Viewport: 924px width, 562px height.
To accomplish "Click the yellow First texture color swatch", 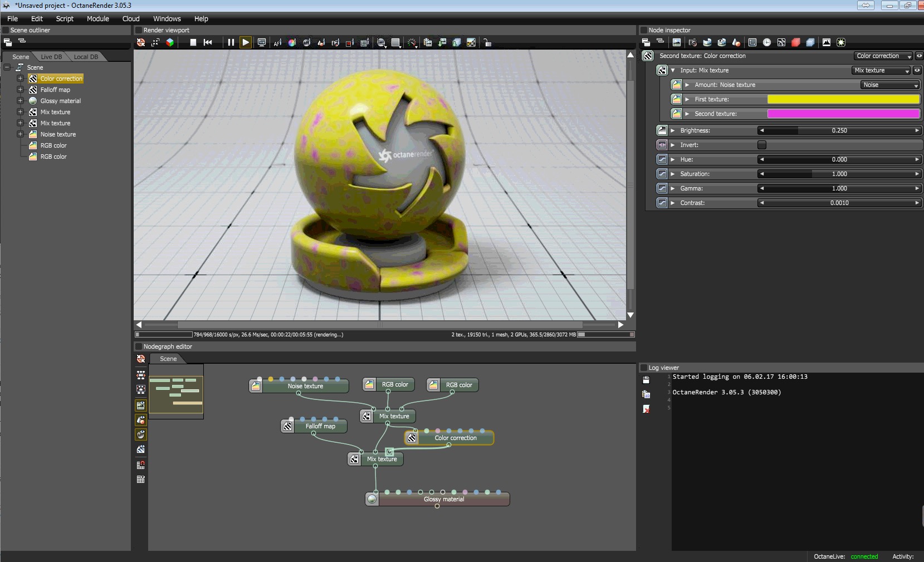I will click(x=843, y=99).
